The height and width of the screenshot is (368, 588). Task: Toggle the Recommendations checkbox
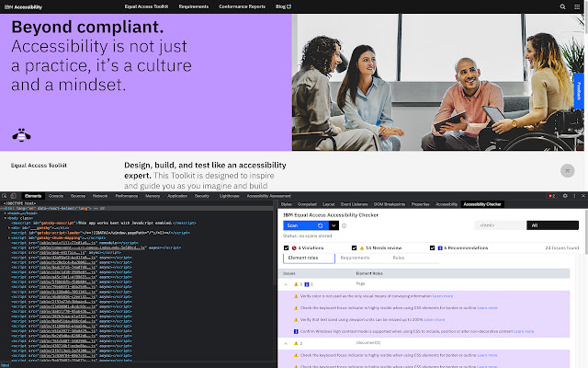pos(432,248)
